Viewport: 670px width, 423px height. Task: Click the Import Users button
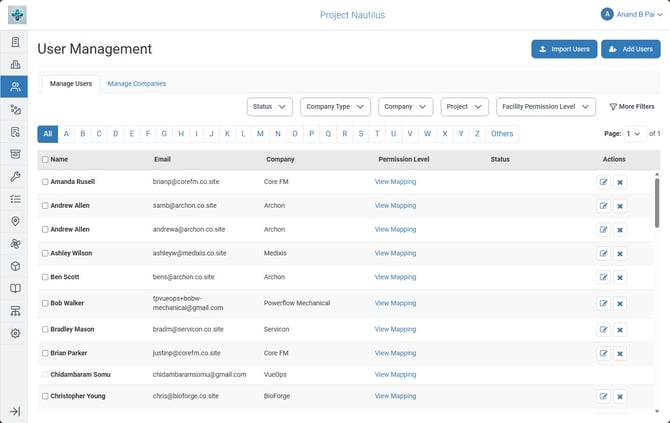(x=564, y=49)
